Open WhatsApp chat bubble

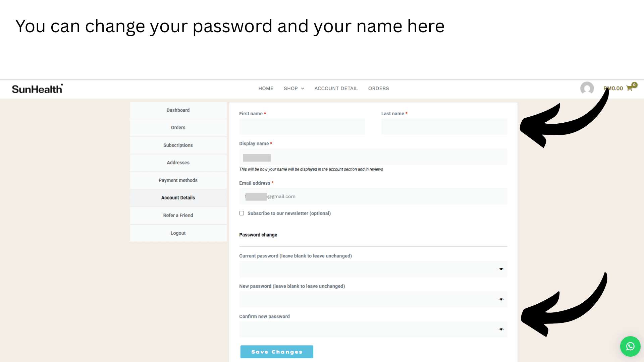click(x=630, y=346)
